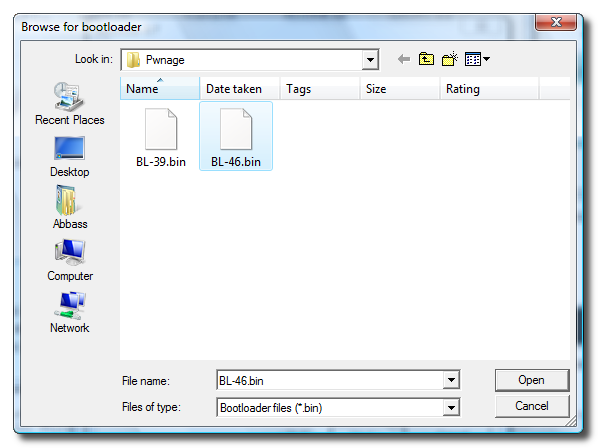Image resolution: width=598 pixels, height=448 pixels.
Task: Jump to Desktop location
Action: 69,157
